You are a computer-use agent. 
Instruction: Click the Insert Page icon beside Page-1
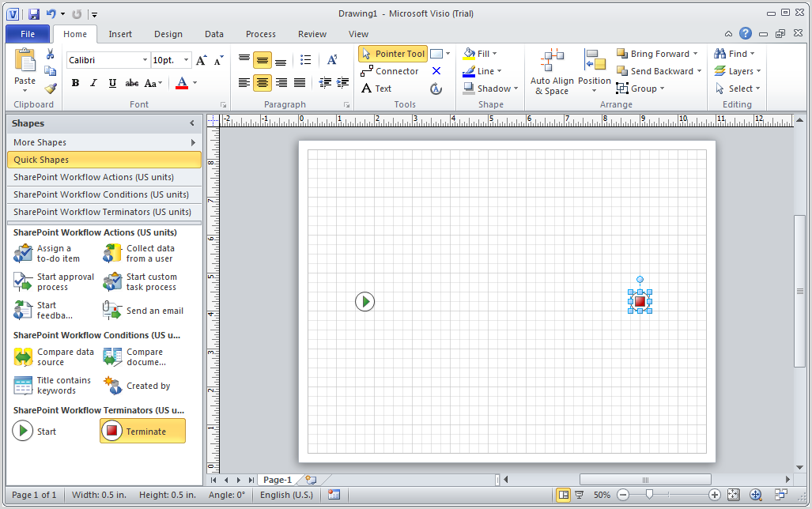tap(311, 480)
